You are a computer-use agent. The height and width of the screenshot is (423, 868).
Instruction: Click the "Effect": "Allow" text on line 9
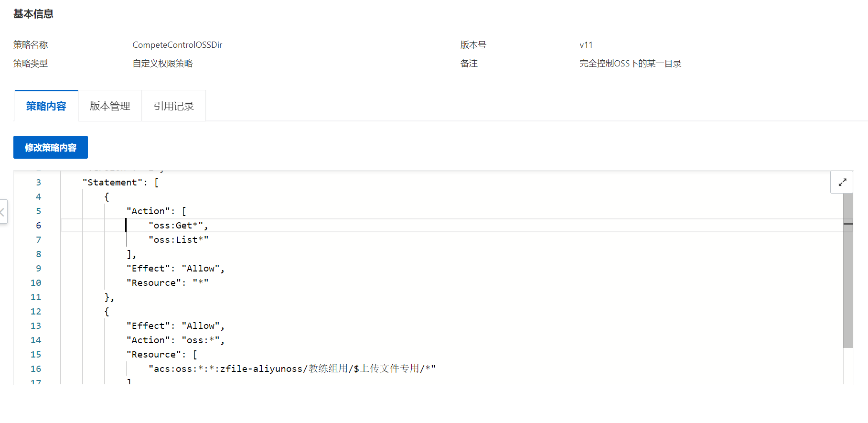pyautogui.click(x=175, y=269)
